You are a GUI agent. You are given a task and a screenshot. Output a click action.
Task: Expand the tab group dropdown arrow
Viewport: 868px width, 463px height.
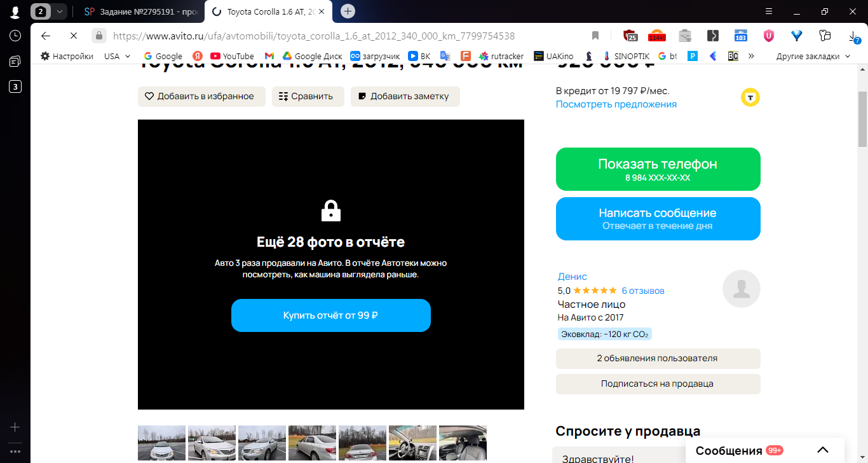point(60,11)
